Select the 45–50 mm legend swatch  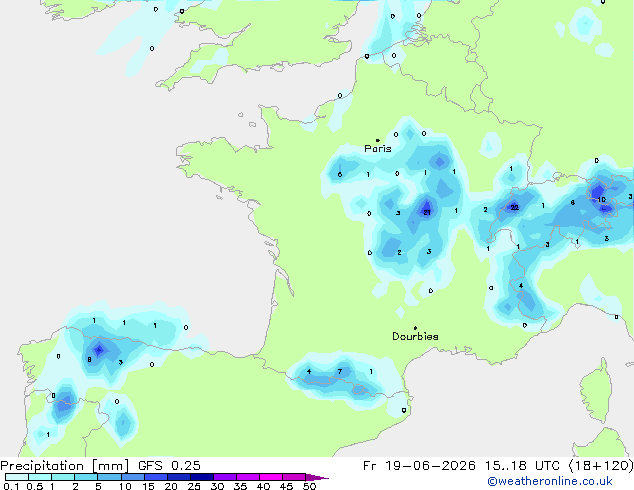pyautogui.click(x=294, y=477)
